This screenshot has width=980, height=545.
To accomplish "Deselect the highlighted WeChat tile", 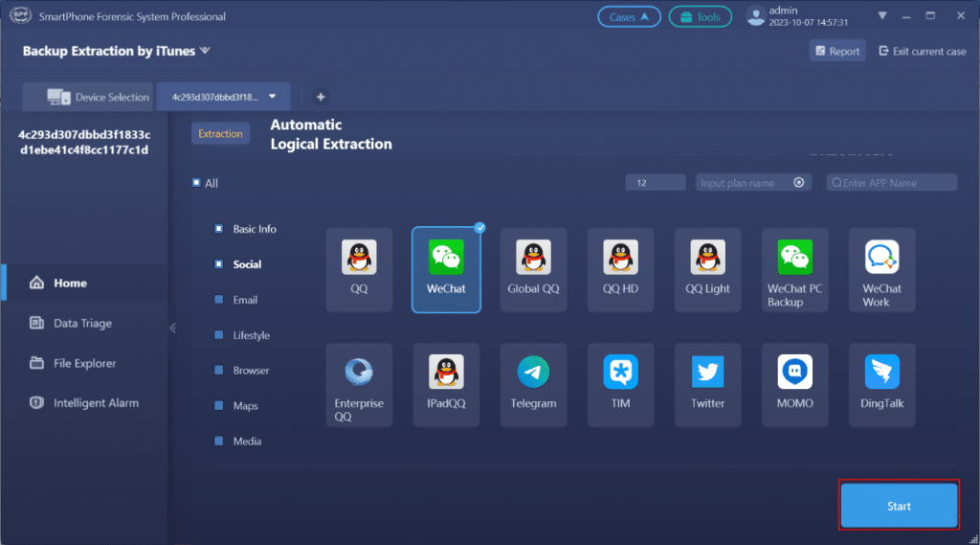I will [x=446, y=270].
